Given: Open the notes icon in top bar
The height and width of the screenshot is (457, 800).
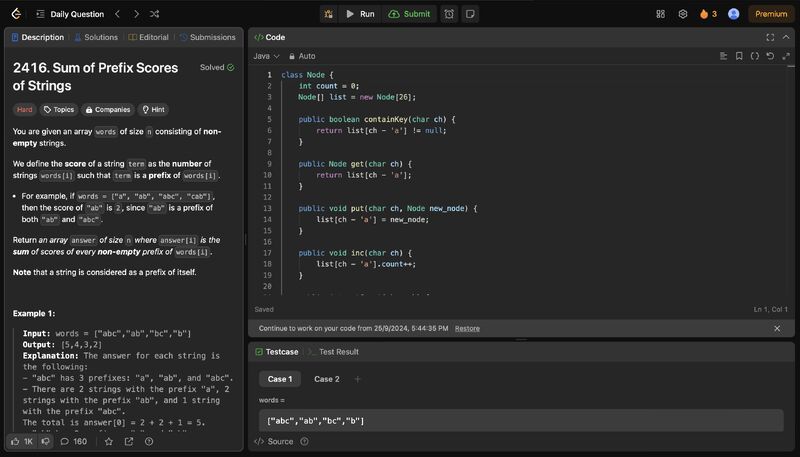Looking at the screenshot, I should coord(470,14).
